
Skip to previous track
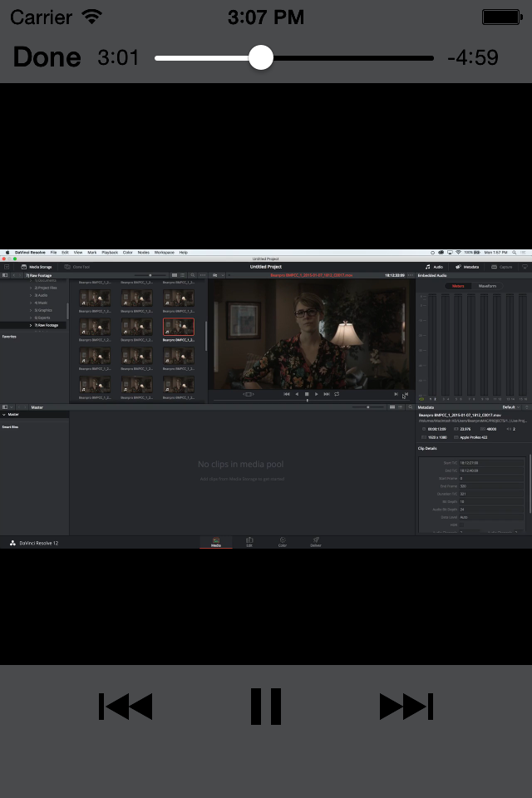pyautogui.click(x=126, y=707)
